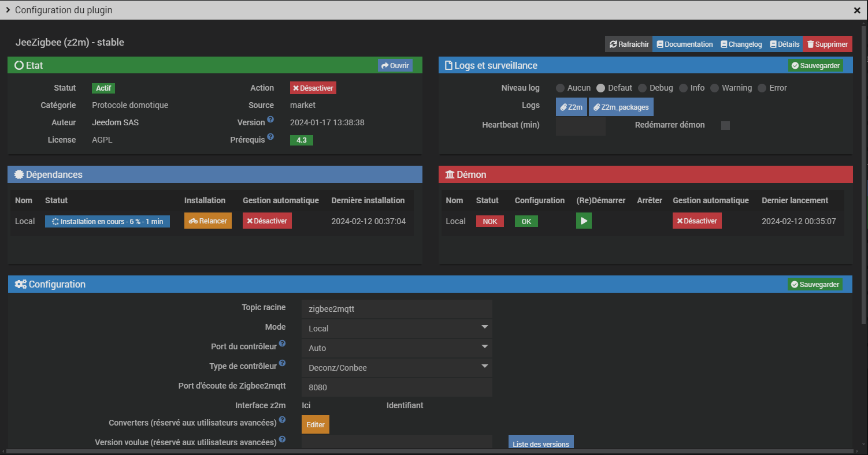Select the Warning log level option
The image size is (868, 455).
(x=714, y=88)
